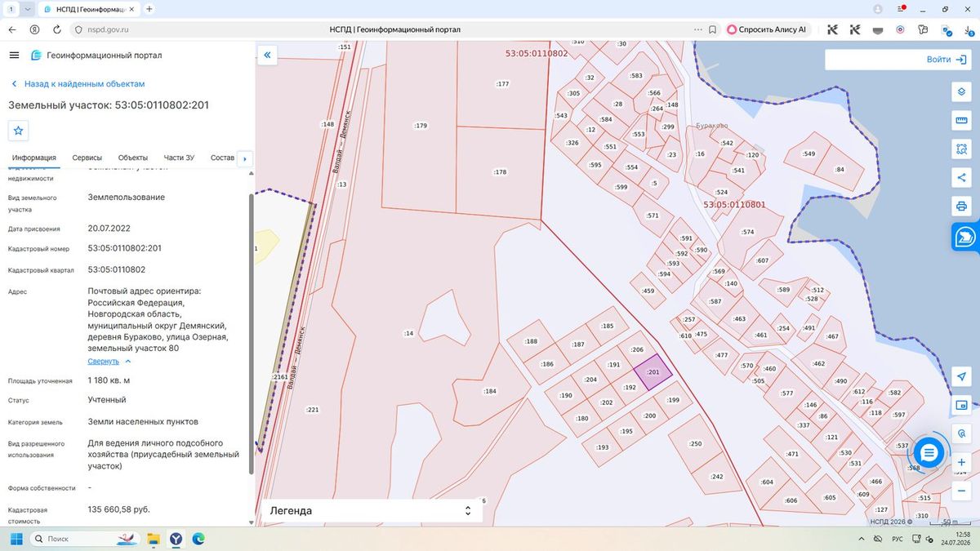Switch to the Состав tab
This screenshot has height=551, width=980.
coord(222,158)
